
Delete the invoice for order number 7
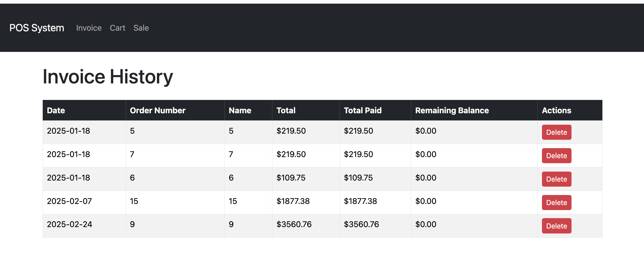coord(556,156)
